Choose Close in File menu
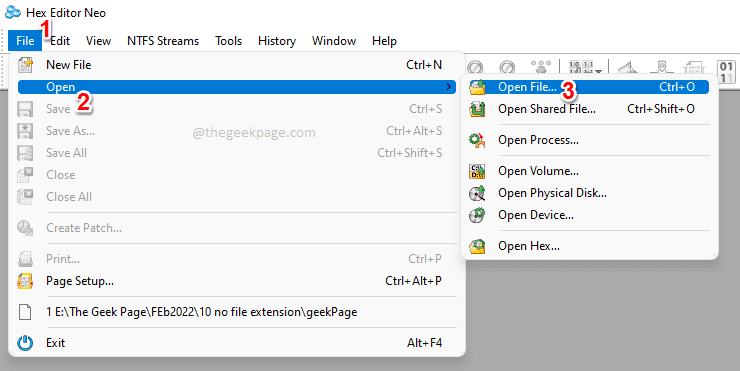The height and width of the screenshot is (371, 740). (237, 175)
